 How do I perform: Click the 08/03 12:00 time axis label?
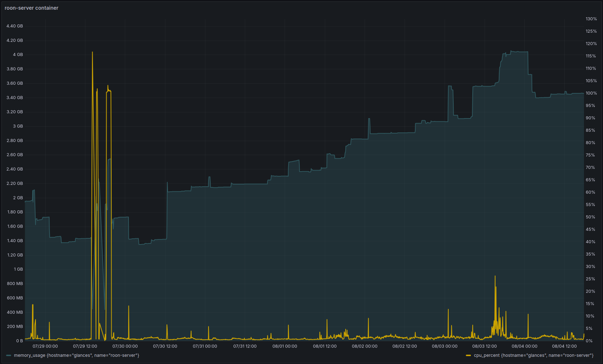[x=485, y=346]
